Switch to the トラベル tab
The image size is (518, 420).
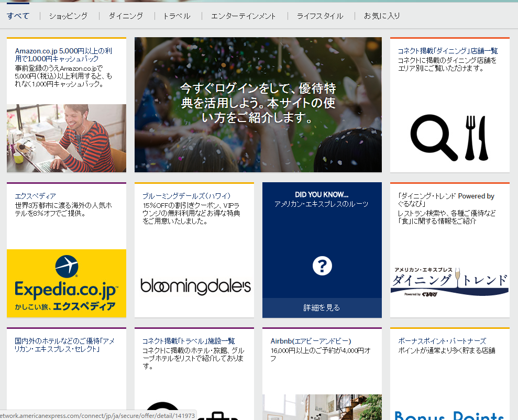[177, 16]
